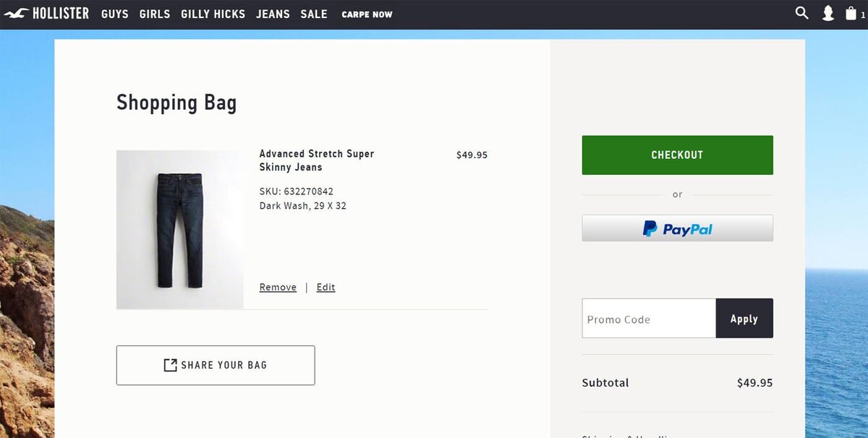This screenshot has width=868, height=438.
Task: Open the shopping bag icon
Action: click(851, 13)
